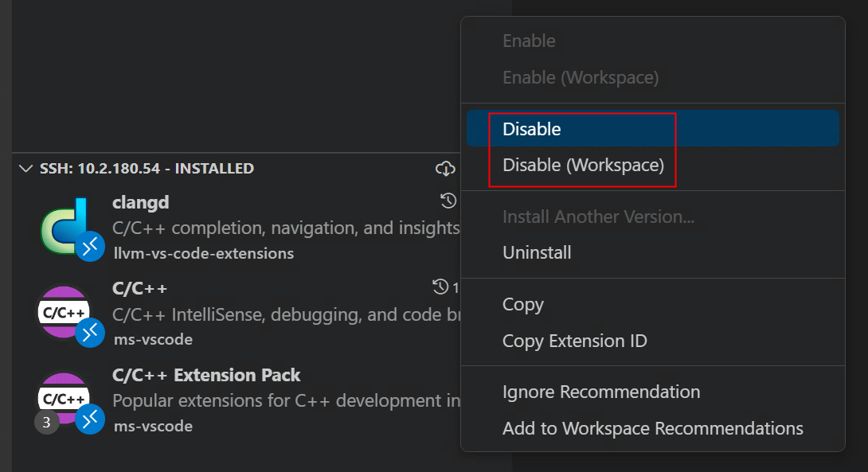Collapse the SSH: 10.2.180.54 - INSTALLED section
868x472 pixels.
pyautogui.click(x=26, y=169)
